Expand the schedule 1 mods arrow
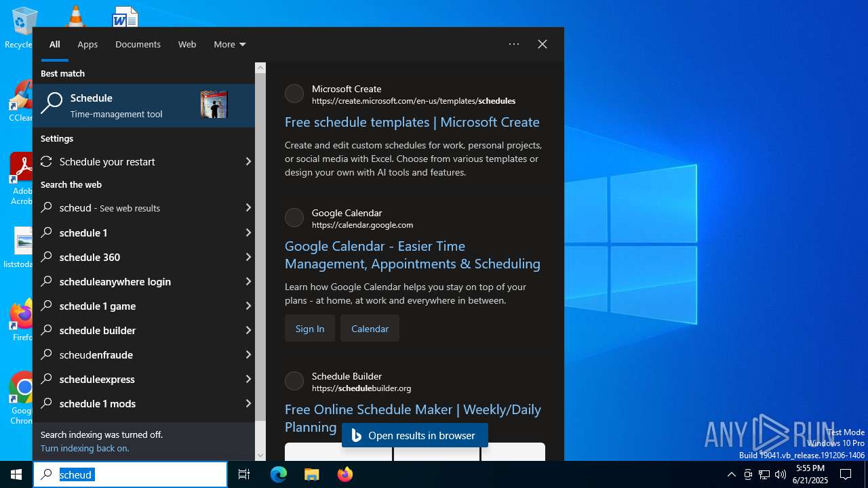Image resolution: width=868 pixels, height=488 pixels. (x=248, y=403)
